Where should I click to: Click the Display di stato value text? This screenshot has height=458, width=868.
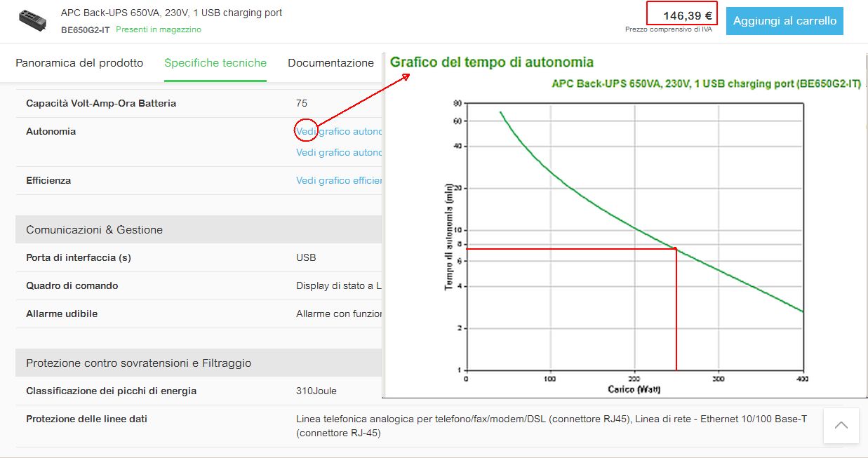coord(339,285)
